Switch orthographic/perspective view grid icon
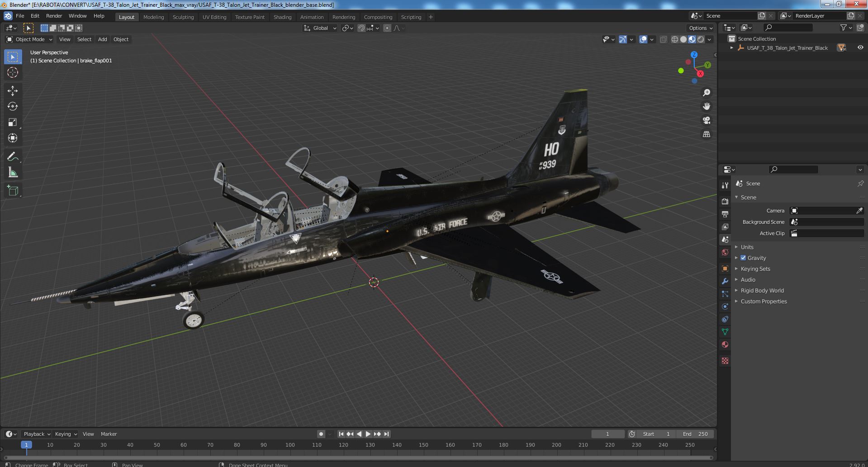 pos(706,134)
